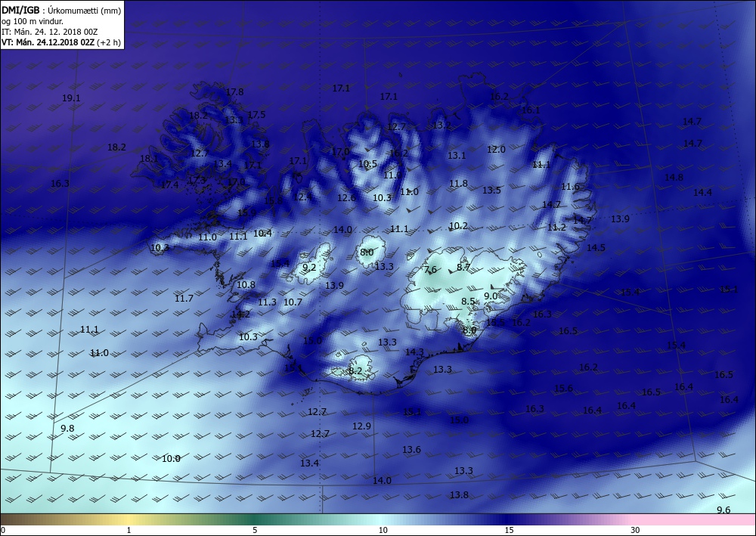Click the map value '14.3'

point(414,352)
